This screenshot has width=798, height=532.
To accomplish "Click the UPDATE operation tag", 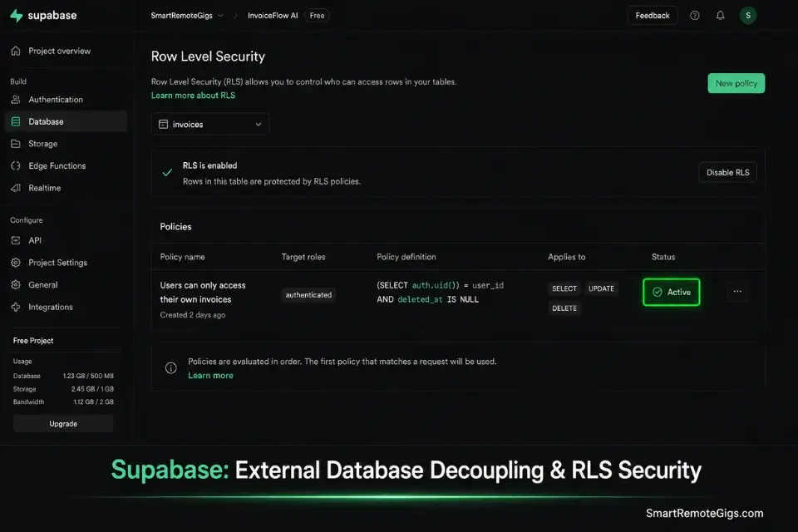I will (601, 288).
